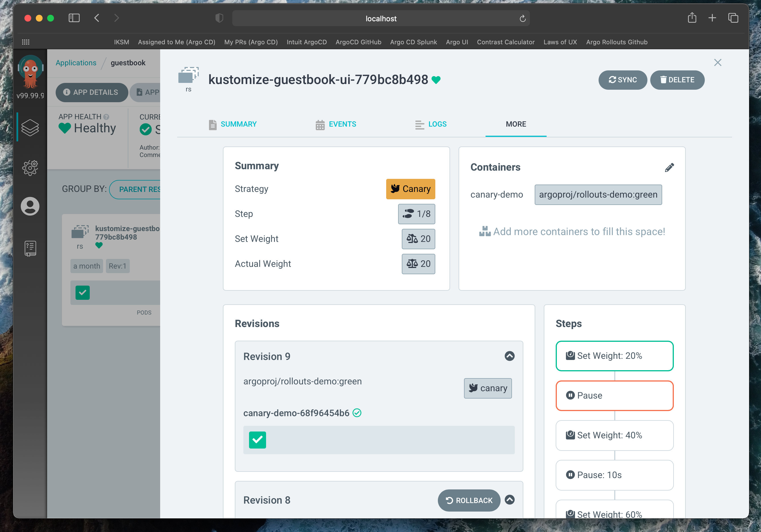Select the Pause step box
Screen dimensions: 761x532
point(614,395)
